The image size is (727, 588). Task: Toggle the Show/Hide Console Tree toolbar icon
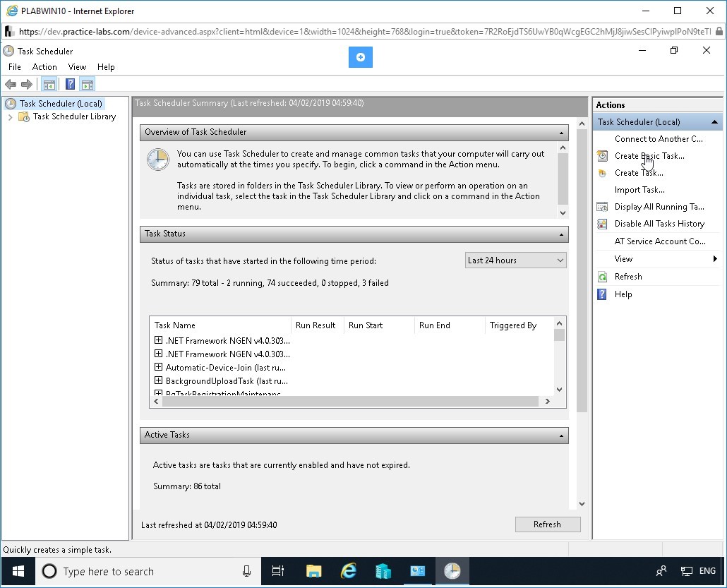tap(49, 85)
